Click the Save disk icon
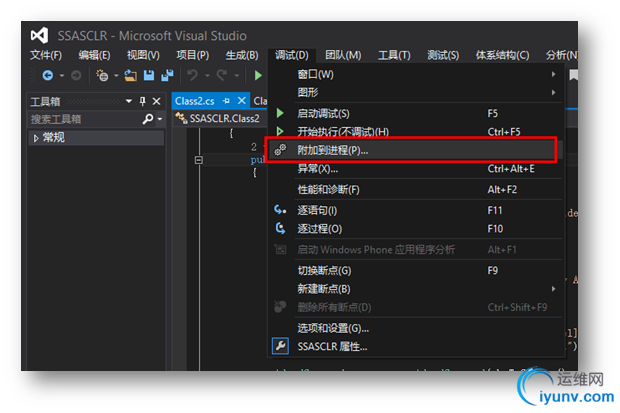 (x=149, y=75)
